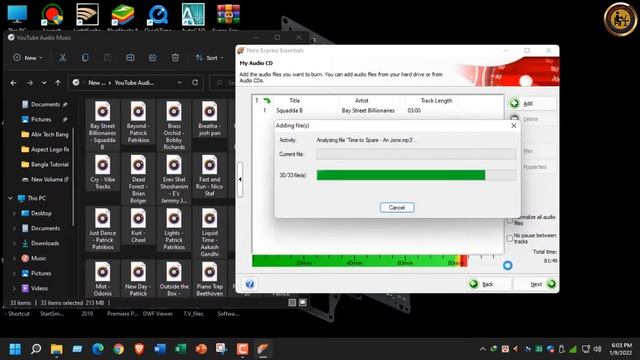Expand the Desktop tree node
The image size is (640, 360).
14,213
